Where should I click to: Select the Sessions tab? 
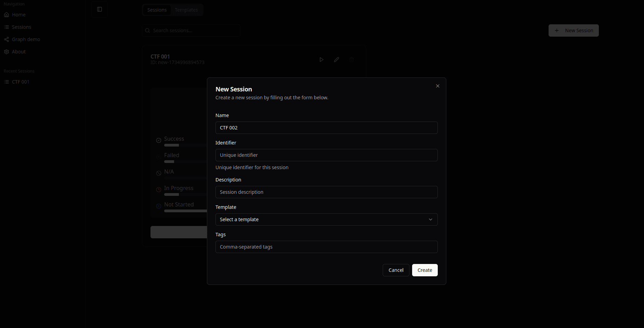tap(157, 10)
